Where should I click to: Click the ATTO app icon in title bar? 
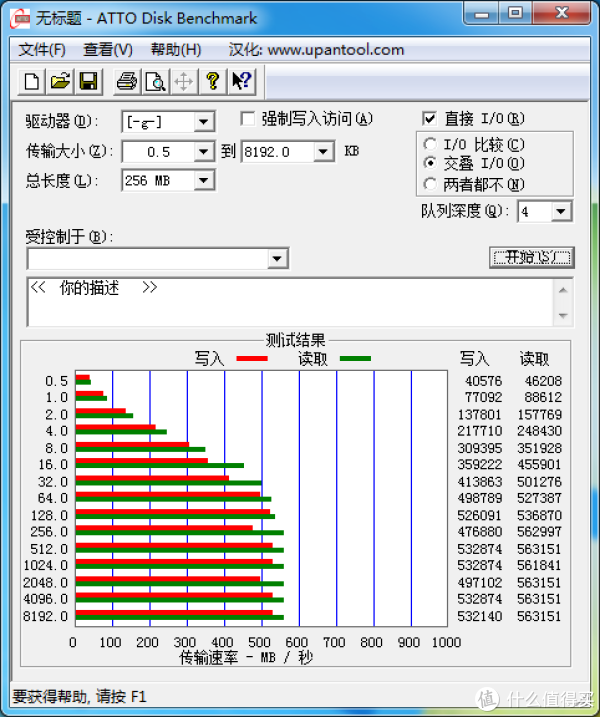click(21, 18)
